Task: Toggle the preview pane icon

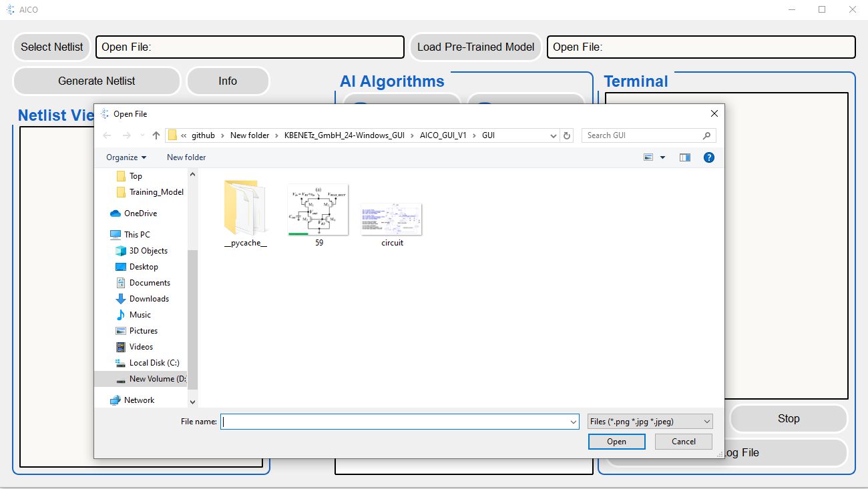Action: [684, 157]
